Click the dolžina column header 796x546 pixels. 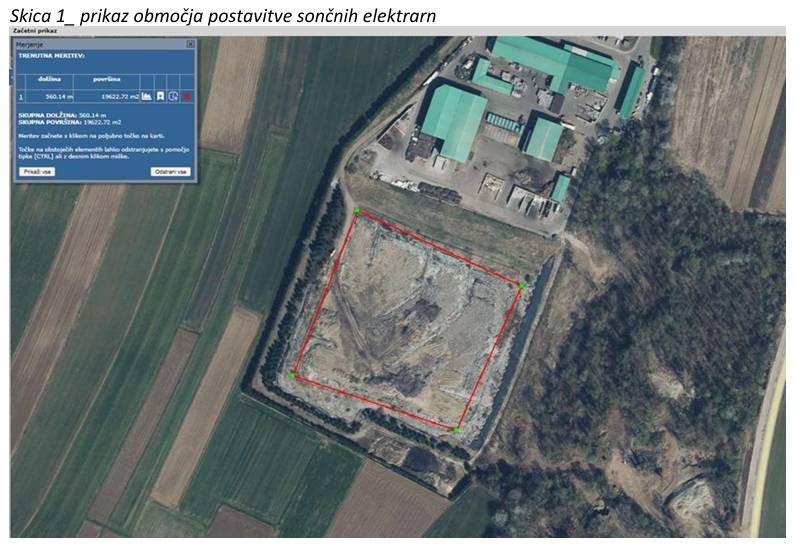[x=49, y=79]
